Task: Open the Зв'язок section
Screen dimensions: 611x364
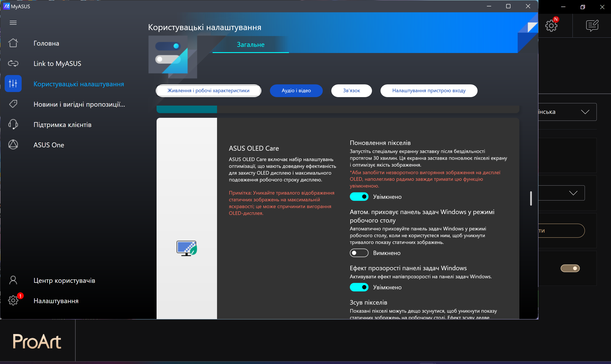Action: [x=351, y=91]
